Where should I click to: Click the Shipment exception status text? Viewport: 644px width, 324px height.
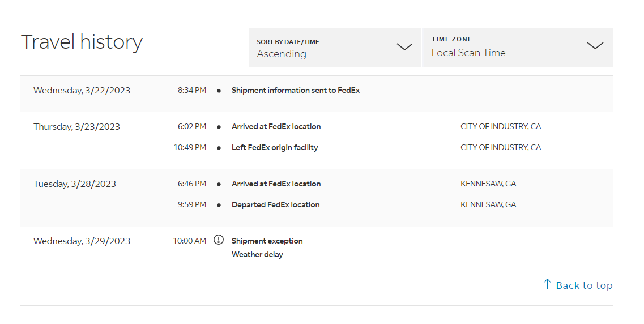click(267, 241)
